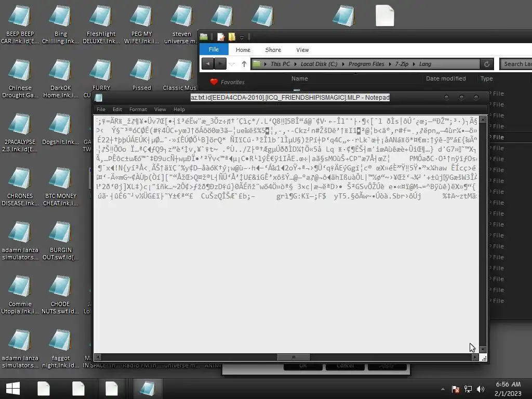
Task: Click blank white file icon on desktop
Action: click(385, 16)
